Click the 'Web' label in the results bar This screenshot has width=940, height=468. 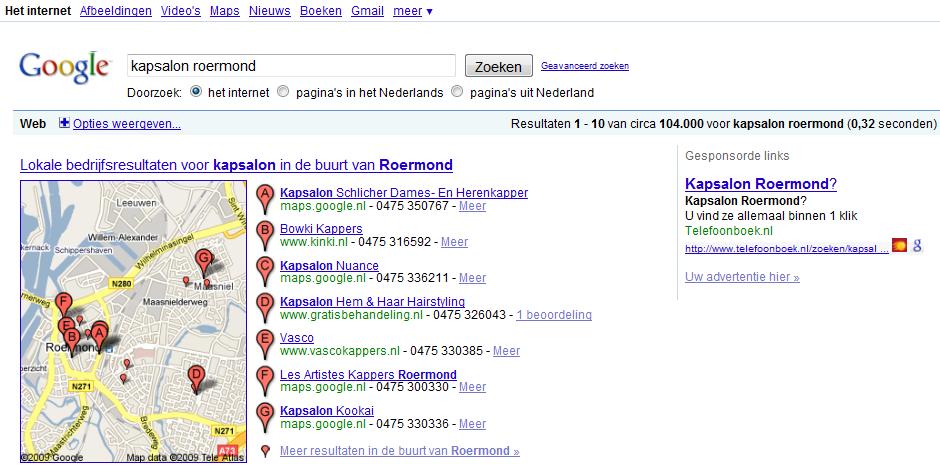(x=33, y=124)
